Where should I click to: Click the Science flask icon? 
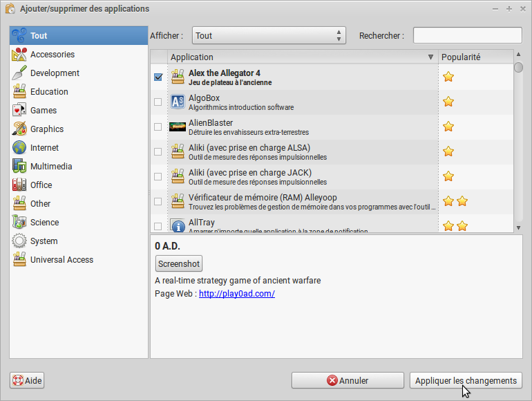click(19, 223)
